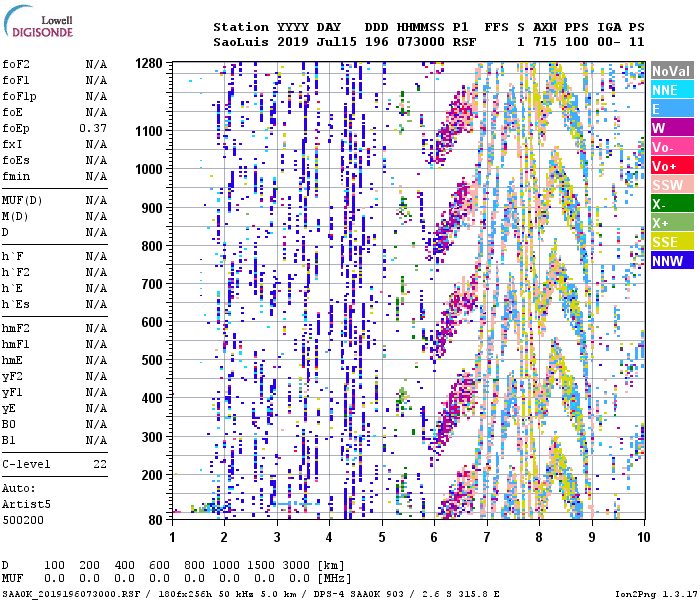Click the foEs parameter label
Screen dimensions: 700x600
click(16, 160)
